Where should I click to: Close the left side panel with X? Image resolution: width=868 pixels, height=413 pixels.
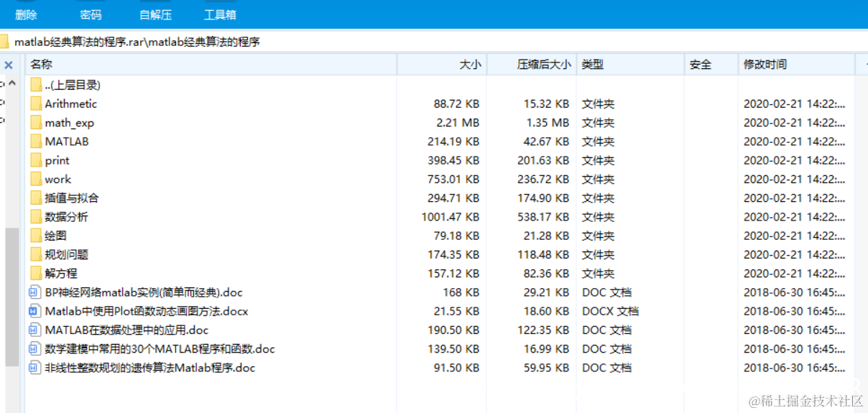(9, 65)
